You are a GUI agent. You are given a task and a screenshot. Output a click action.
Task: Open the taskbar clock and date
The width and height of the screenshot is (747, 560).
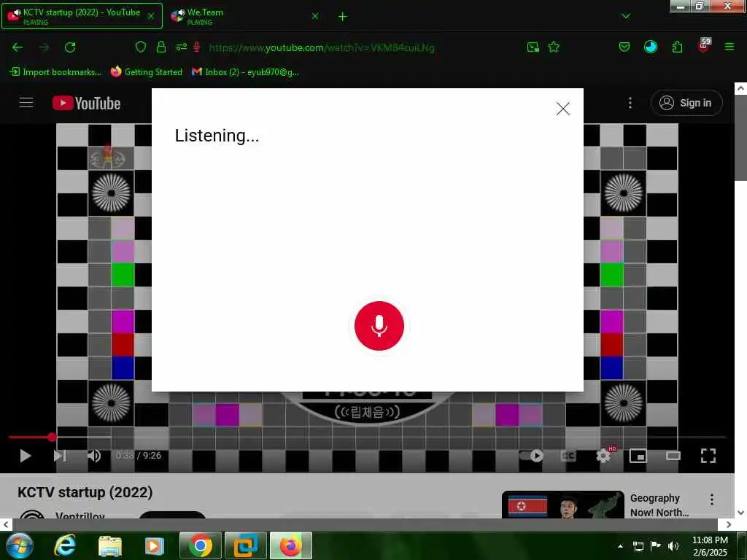(x=710, y=545)
